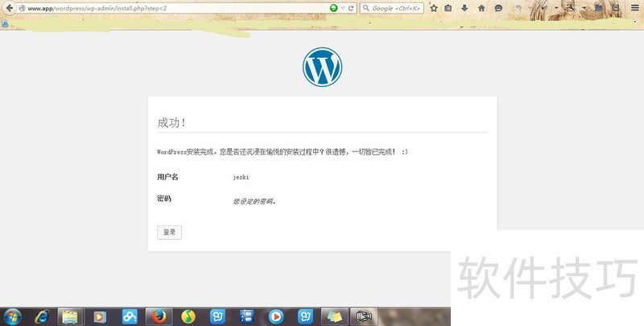644x326 pixels.
Task: Open the blue list-style taskbar icon
Action: (x=247, y=316)
